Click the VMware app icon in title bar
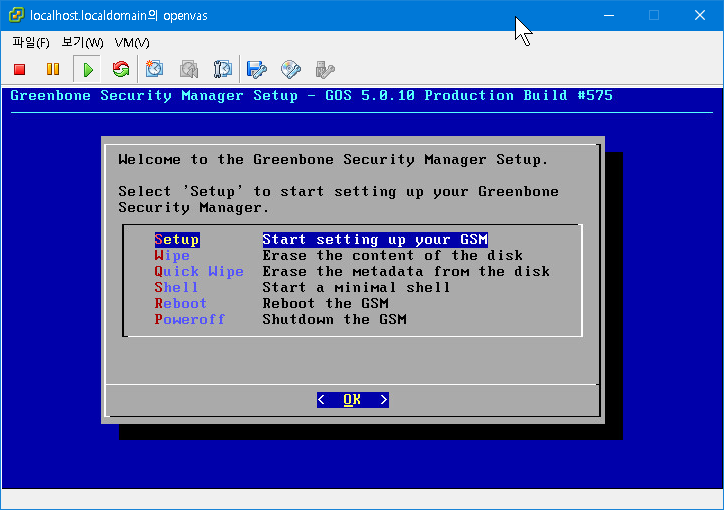 pyautogui.click(x=16, y=15)
